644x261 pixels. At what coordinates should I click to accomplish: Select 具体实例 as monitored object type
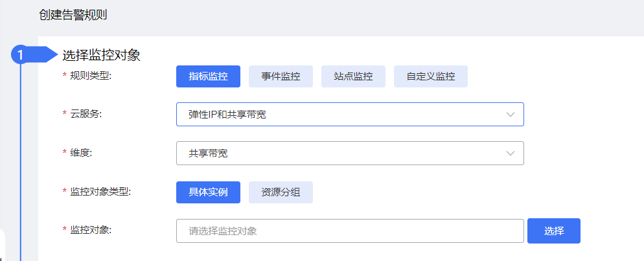(208, 192)
